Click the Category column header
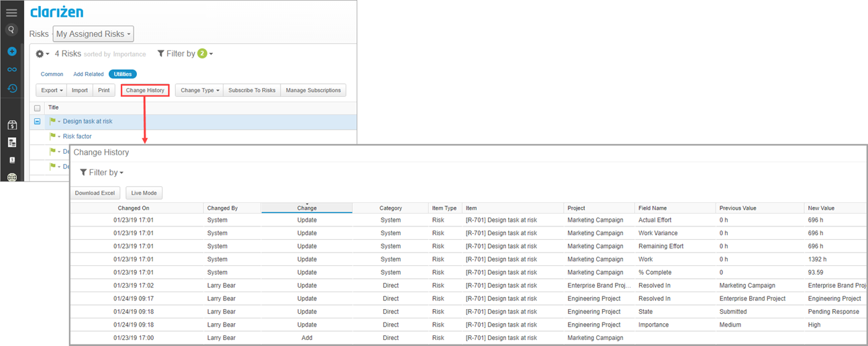The height and width of the screenshot is (346, 868). [391, 208]
